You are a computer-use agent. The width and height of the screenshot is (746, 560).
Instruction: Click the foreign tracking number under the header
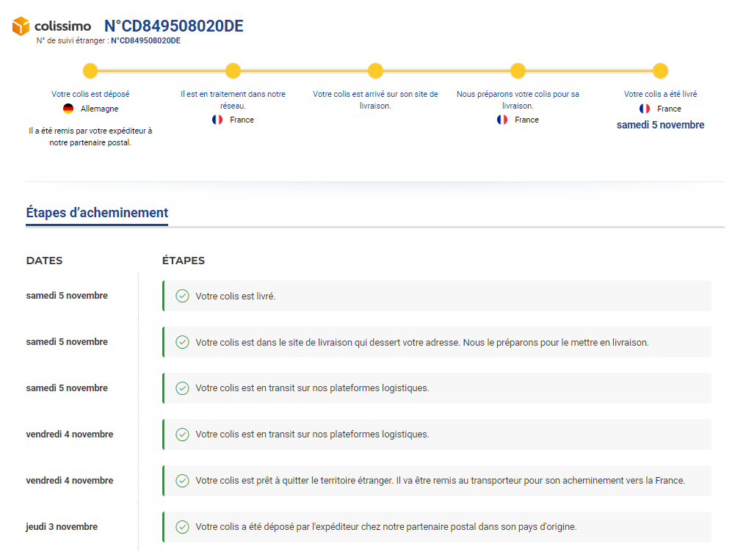pos(145,41)
